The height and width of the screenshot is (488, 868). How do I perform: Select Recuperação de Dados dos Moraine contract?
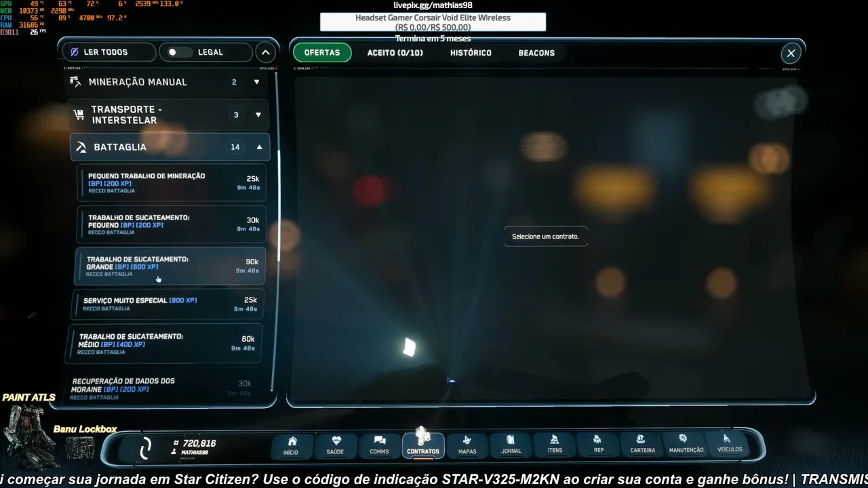coord(161,388)
